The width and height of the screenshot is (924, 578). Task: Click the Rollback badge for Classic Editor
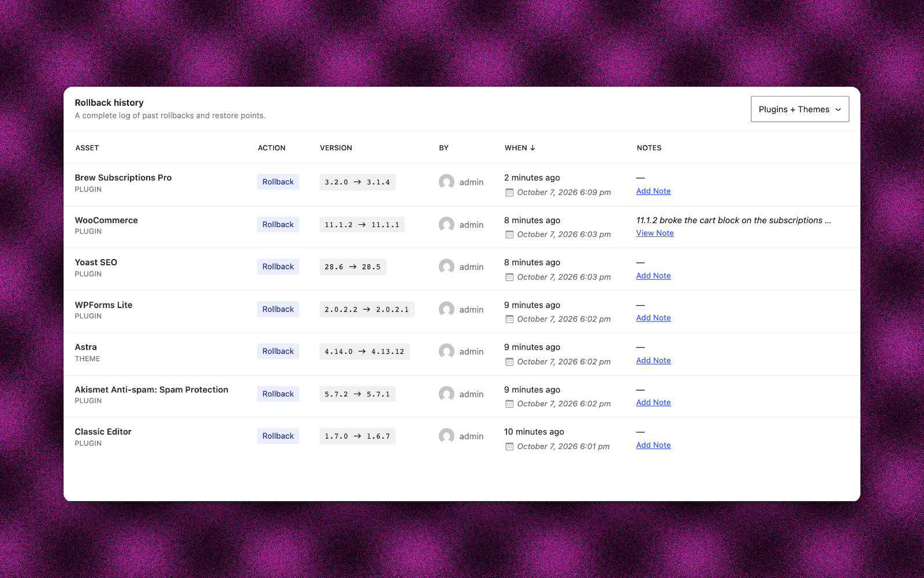pos(278,436)
